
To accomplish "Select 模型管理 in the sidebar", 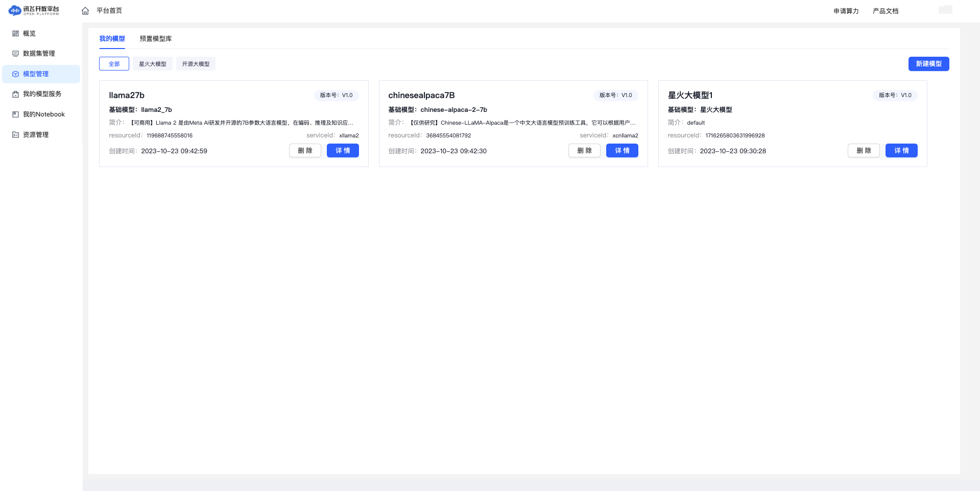I will [x=41, y=74].
